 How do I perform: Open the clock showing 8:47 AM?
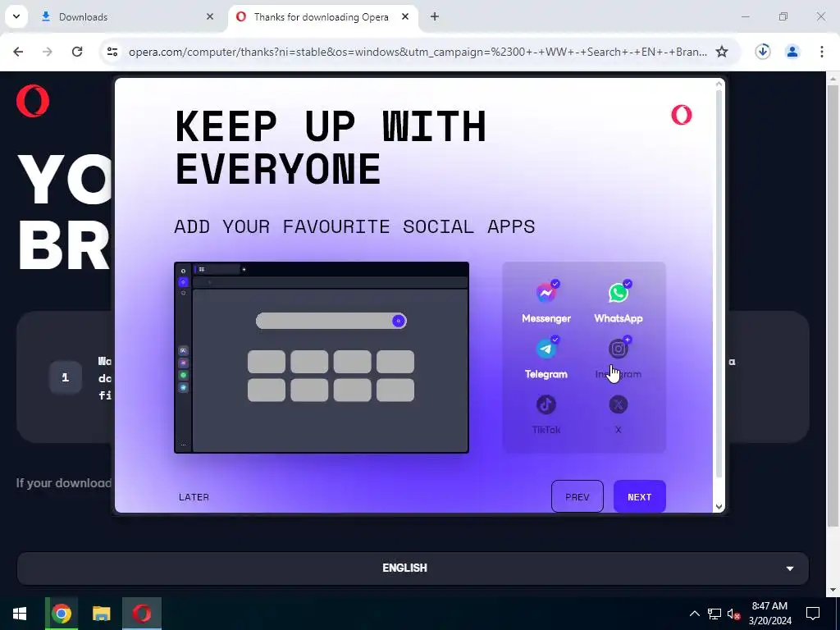pyautogui.click(x=769, y=614)
